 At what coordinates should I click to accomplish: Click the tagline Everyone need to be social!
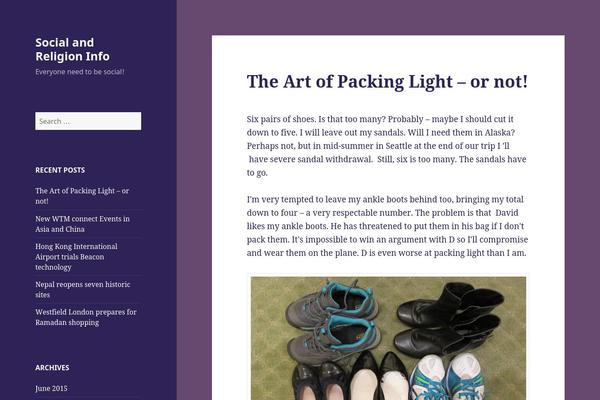click(80, 72)
